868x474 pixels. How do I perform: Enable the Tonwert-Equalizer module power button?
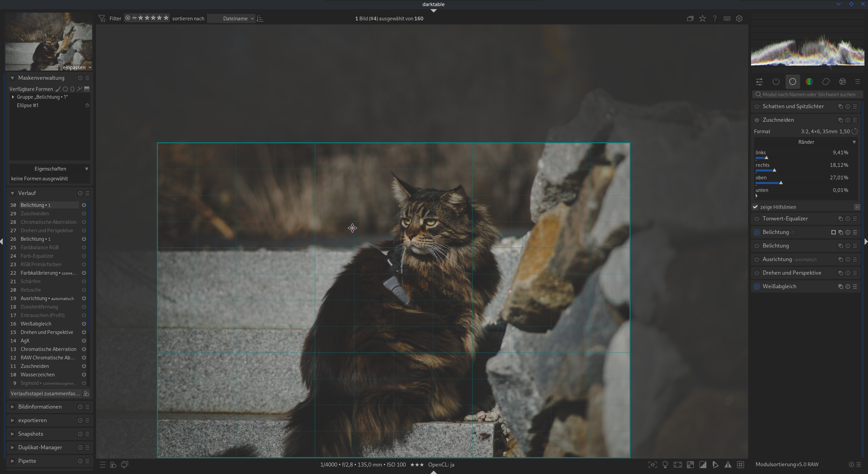(x=757, y=219)
